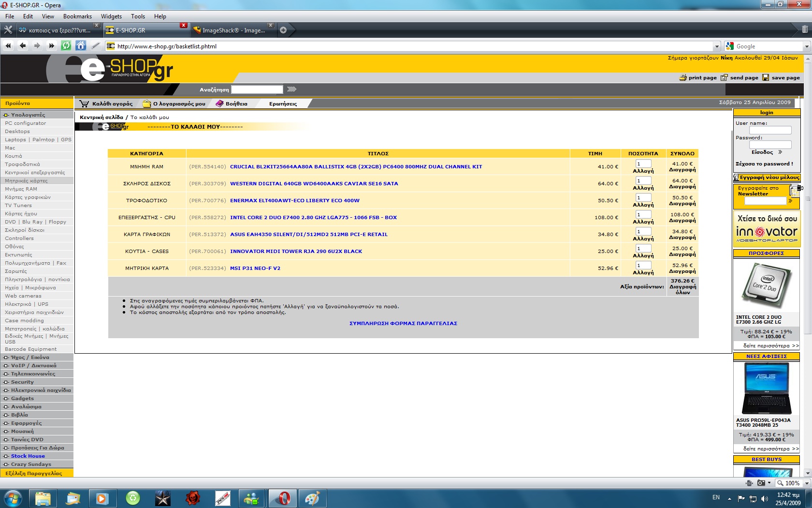Viewport: 812px width, 508px height.
Task: Expand the Gadgets category
Action: (x=6, y=399)
